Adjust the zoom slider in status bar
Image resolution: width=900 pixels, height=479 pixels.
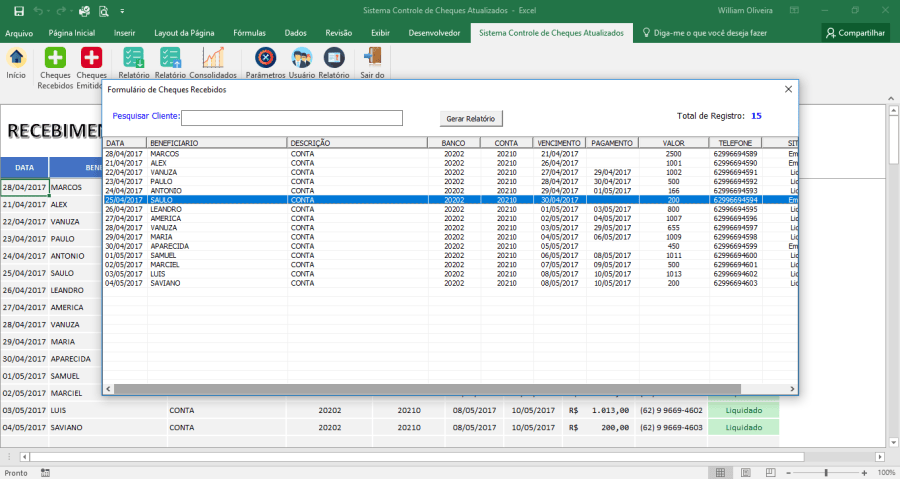(826, 473)
